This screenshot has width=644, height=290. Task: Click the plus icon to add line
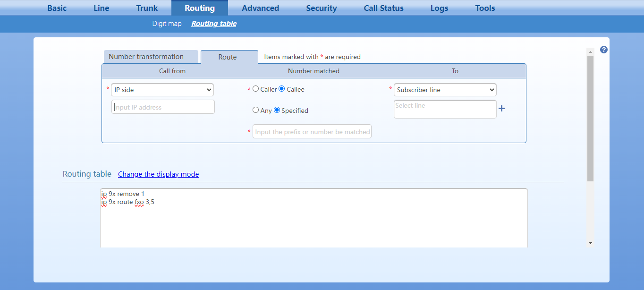point(501,109)
